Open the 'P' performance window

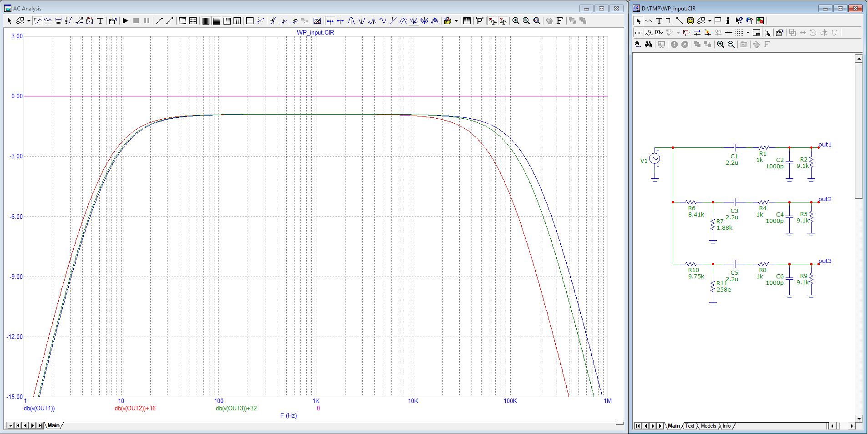pos(480,20)
